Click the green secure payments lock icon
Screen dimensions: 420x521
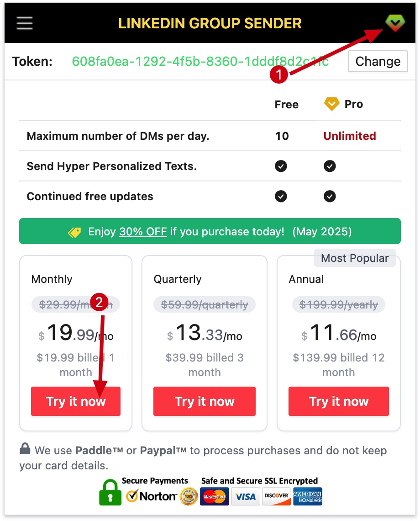click(110, 492)
